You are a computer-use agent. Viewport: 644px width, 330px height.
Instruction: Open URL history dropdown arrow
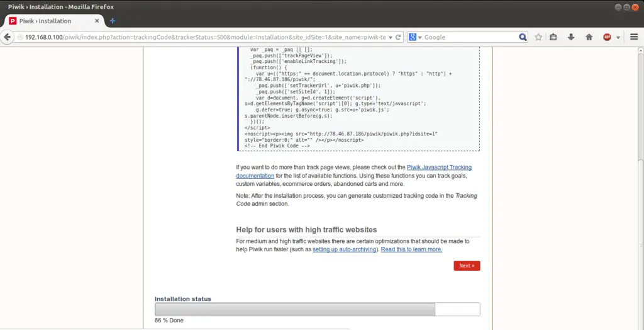390,37
